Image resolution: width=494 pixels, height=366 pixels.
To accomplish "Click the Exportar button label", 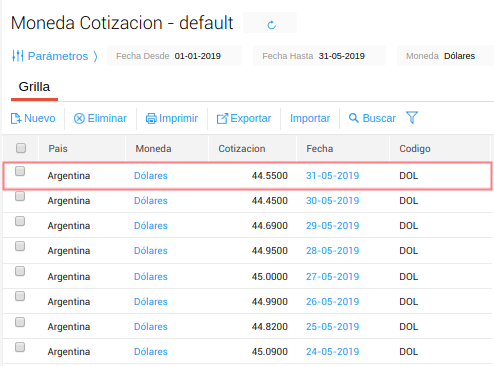I will coord(251,118).
